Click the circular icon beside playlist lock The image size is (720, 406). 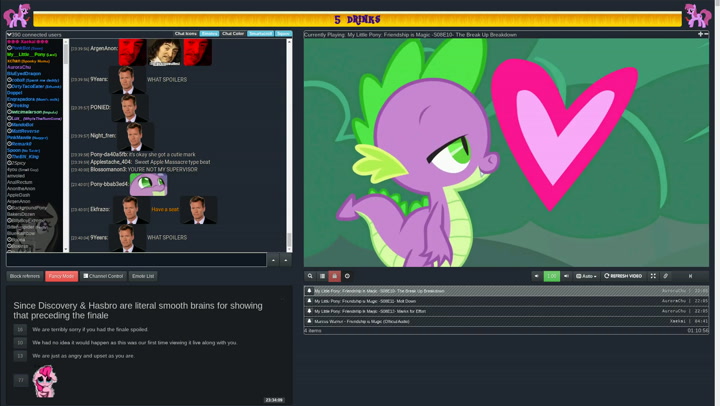tap(347, 276)
